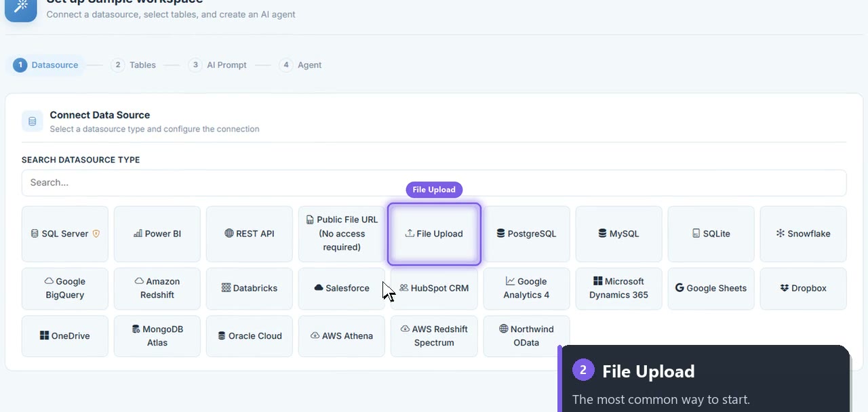Choose Amazon Redshift datasource

coord(157,288)
